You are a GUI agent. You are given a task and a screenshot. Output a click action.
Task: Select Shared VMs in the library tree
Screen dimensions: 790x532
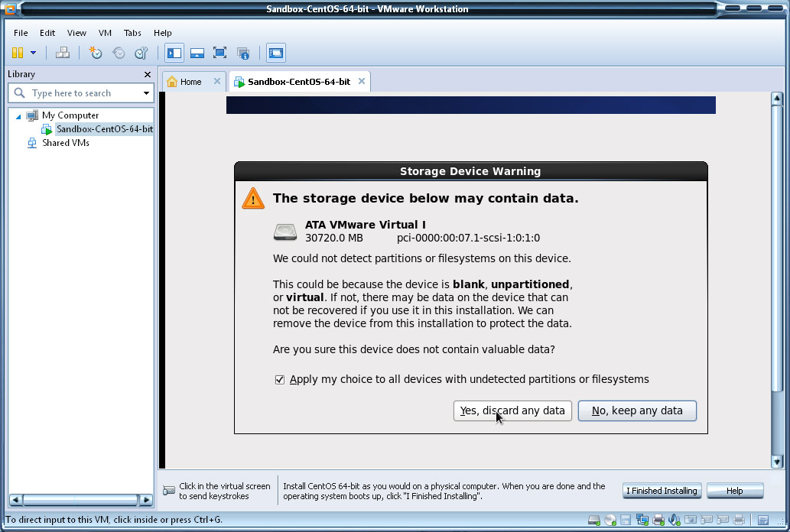tap(66, 143)
